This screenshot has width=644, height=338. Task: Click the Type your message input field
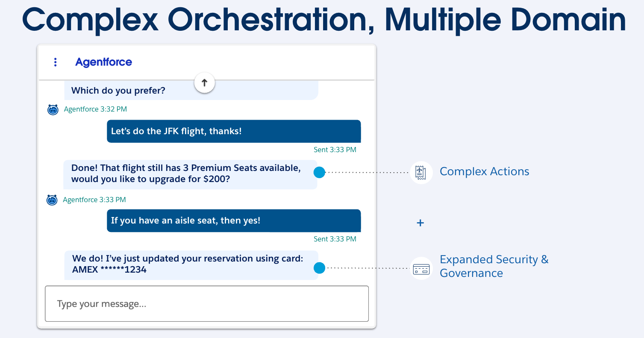[207, 303]
